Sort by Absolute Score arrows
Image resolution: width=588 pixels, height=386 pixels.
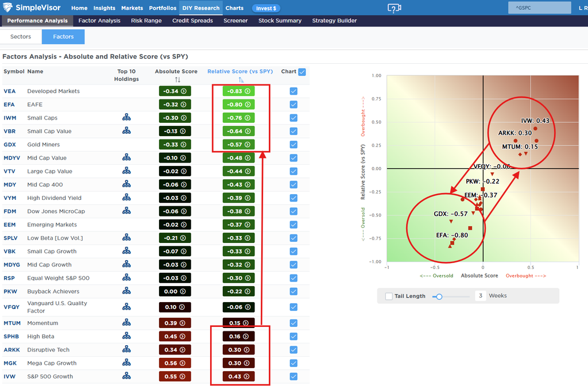point(177,79)
